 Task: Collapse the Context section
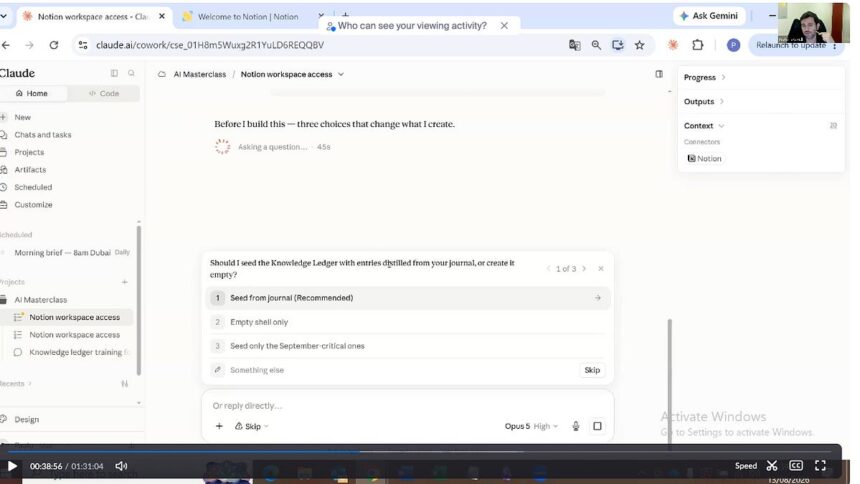(x=704, y=126)
